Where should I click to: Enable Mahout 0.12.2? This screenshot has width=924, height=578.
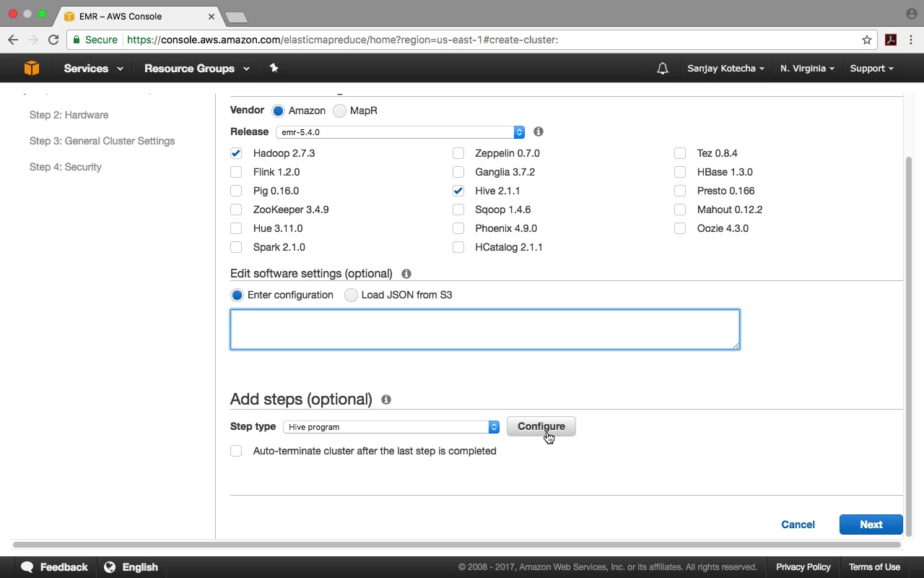point(680,210)
